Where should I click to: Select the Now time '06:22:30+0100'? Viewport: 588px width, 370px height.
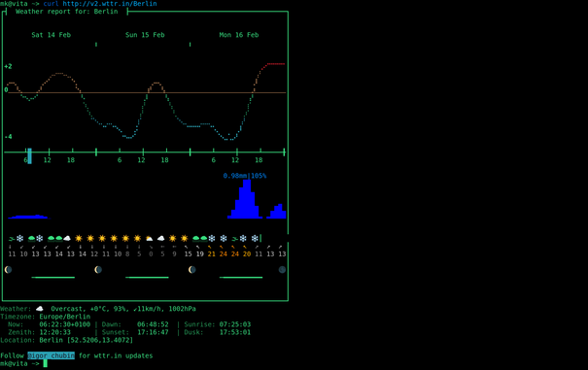tap(65, 324)
